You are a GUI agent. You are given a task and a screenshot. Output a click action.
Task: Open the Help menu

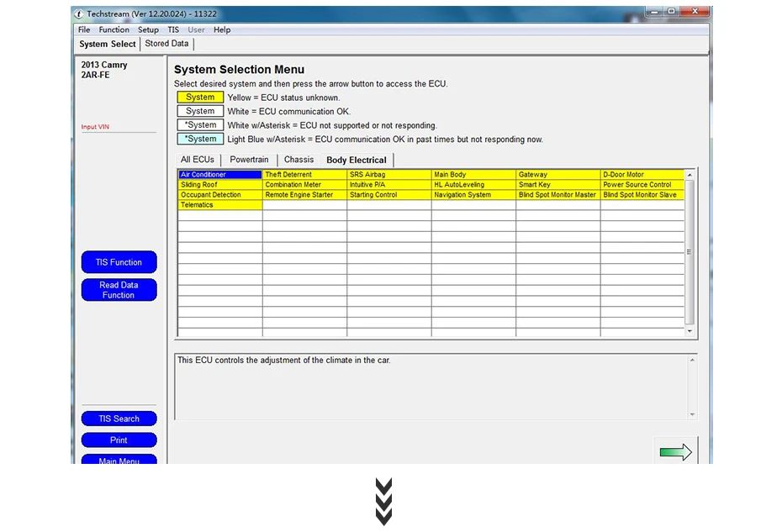coord(222,30)
